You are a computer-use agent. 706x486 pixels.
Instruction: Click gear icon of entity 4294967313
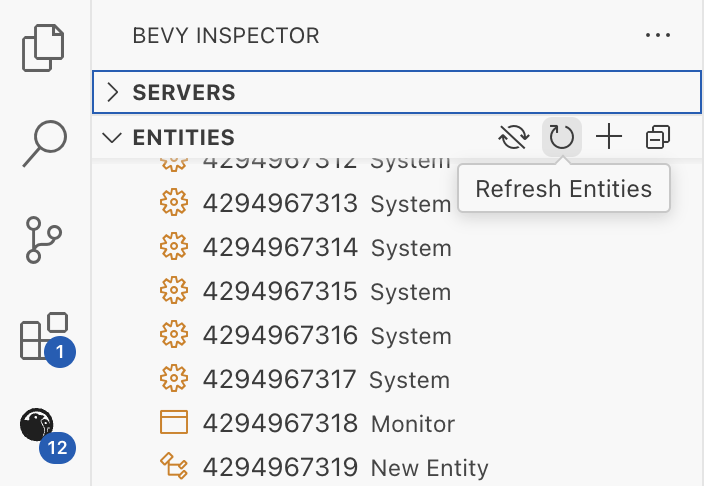click(x=174, y=202)
